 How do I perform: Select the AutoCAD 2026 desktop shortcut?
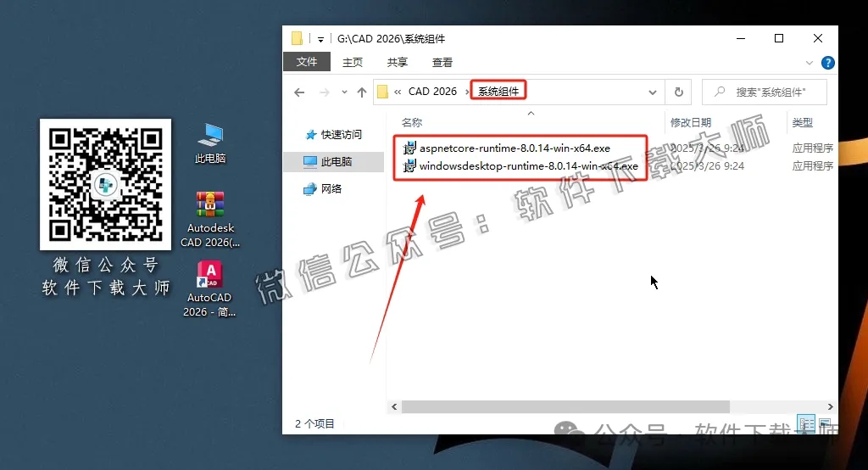pyautogui.click(x=209, y=288)
